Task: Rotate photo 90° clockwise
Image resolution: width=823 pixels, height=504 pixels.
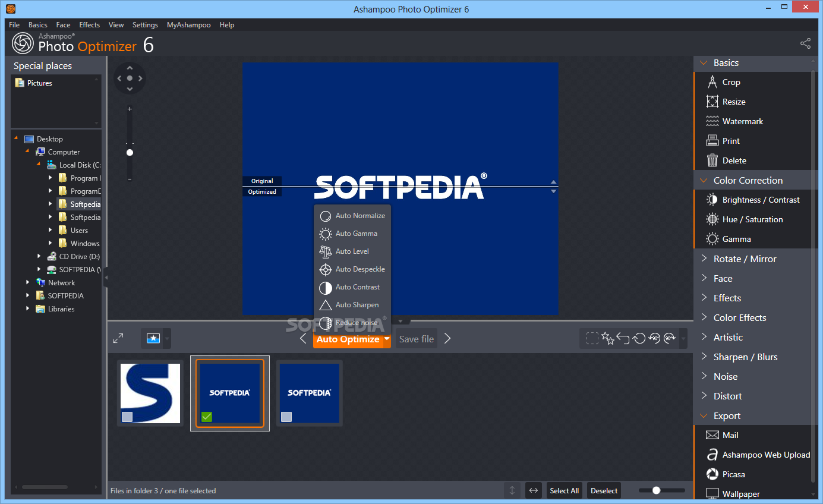Action: pos(670,338)
